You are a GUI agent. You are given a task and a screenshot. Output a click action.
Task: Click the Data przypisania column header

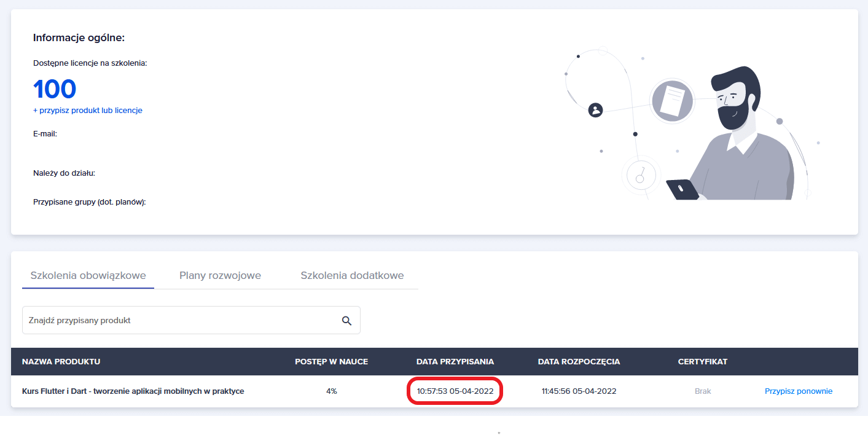(x=455, y=362)
